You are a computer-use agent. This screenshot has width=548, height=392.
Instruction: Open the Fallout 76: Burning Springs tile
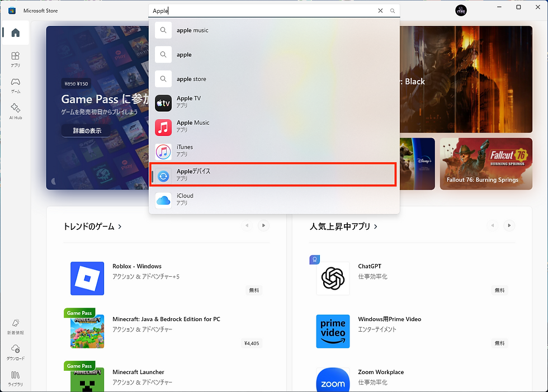coord(486,164)
